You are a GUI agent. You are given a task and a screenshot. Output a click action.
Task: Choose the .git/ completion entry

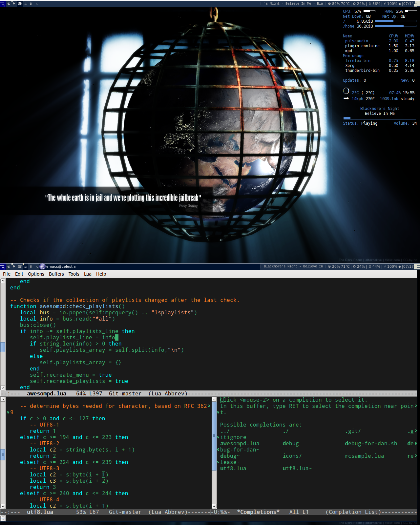pyautogui.click(x=353, y=431)
